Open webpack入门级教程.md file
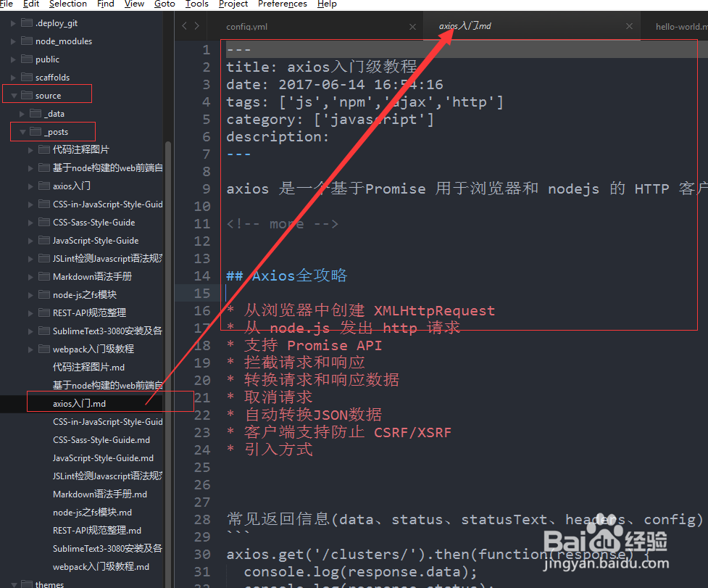Image resolution: width=708 pixels, height=588 pixels. [101, 566]
